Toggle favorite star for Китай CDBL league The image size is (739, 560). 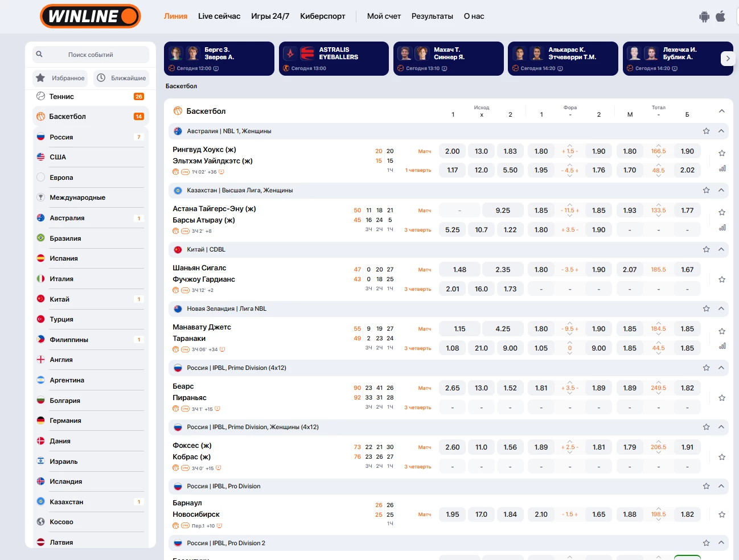[706, 249]
